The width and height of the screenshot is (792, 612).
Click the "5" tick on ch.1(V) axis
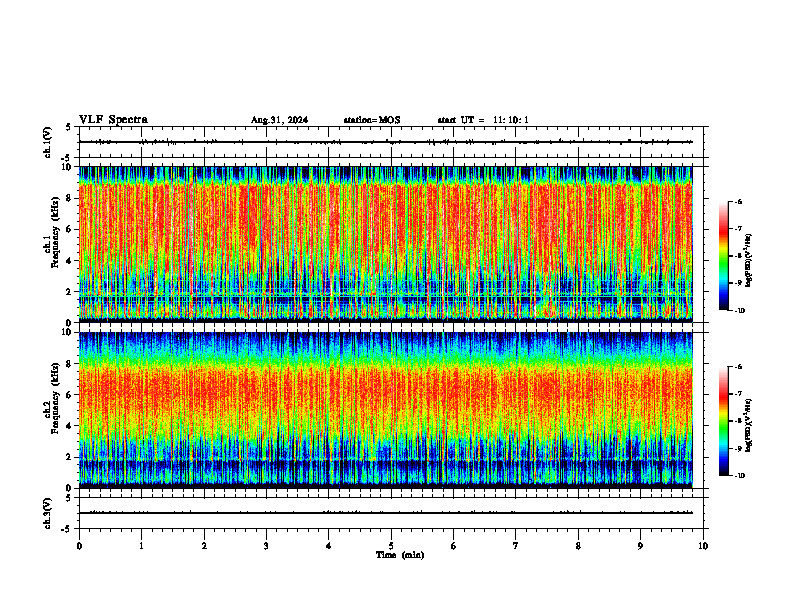tap(70, 127)
